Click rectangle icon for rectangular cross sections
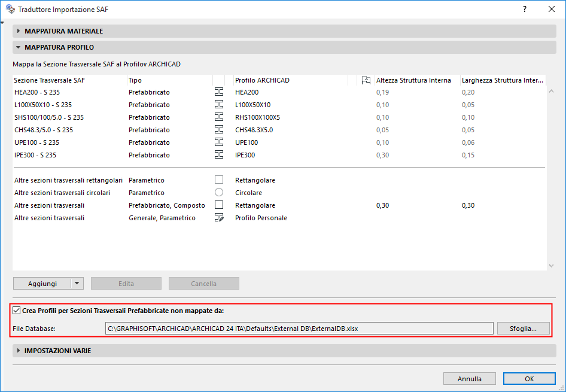Screen dimensions: 566x392 [x=219, y=180]
